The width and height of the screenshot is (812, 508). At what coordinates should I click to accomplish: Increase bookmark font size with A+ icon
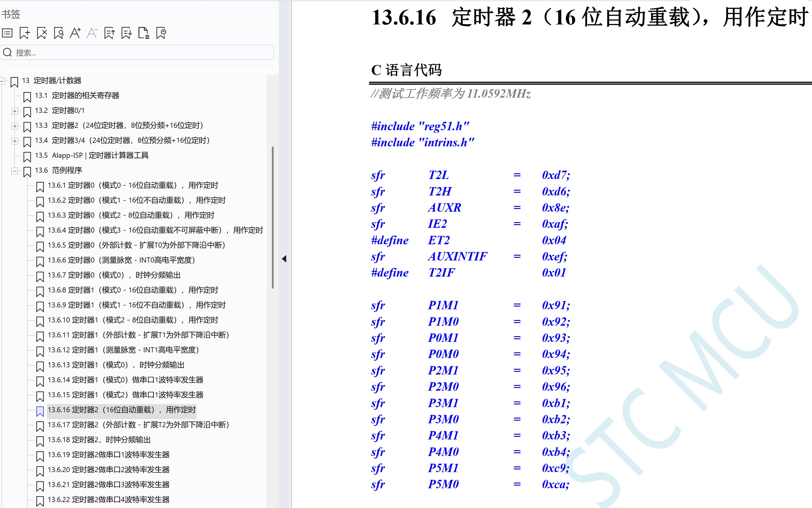[75, 33]
